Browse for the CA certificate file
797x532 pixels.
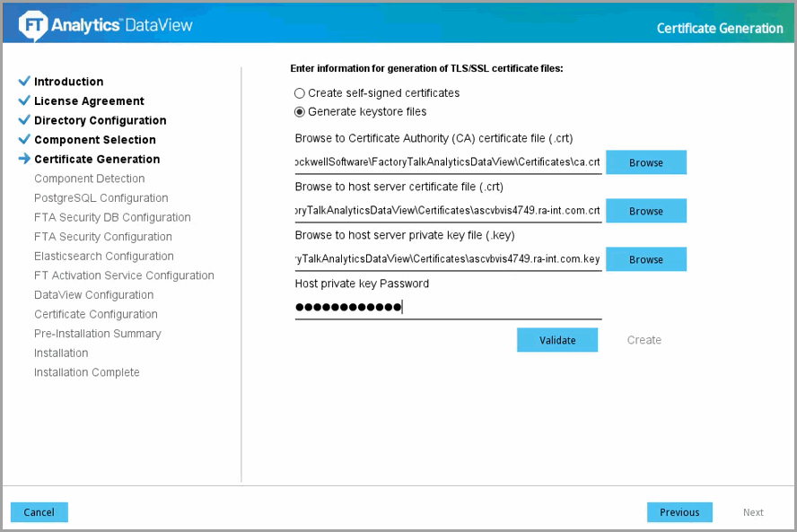click(x=645, y=162)
